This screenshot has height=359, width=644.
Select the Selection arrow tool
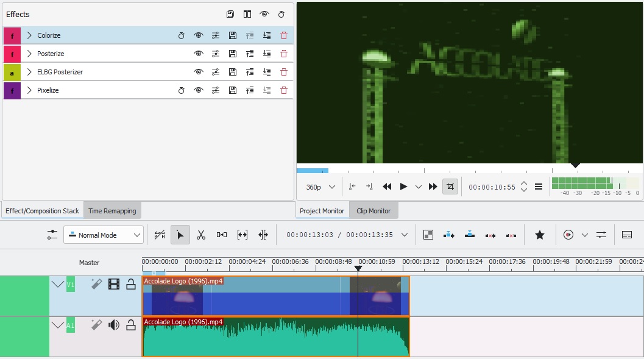[x=180, y=235]
